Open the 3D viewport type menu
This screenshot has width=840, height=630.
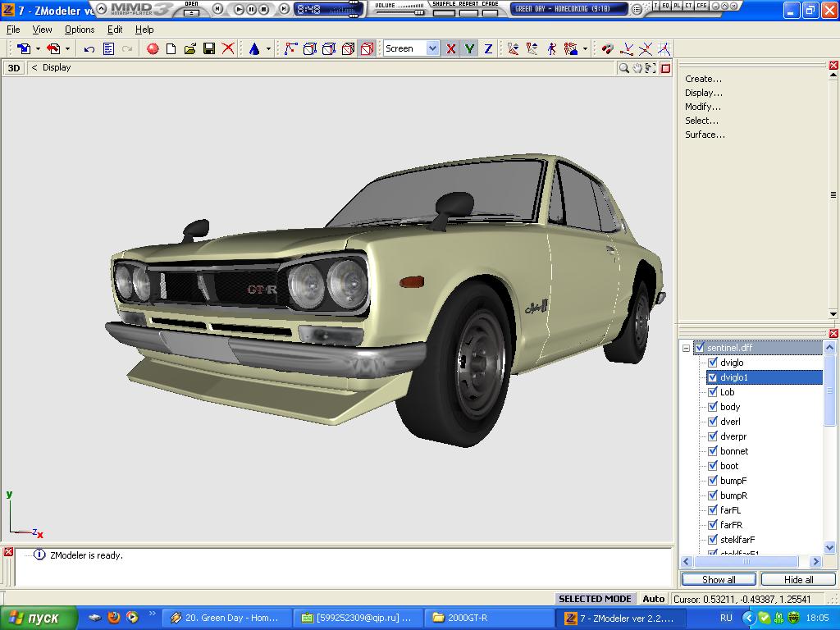(14, 68)
